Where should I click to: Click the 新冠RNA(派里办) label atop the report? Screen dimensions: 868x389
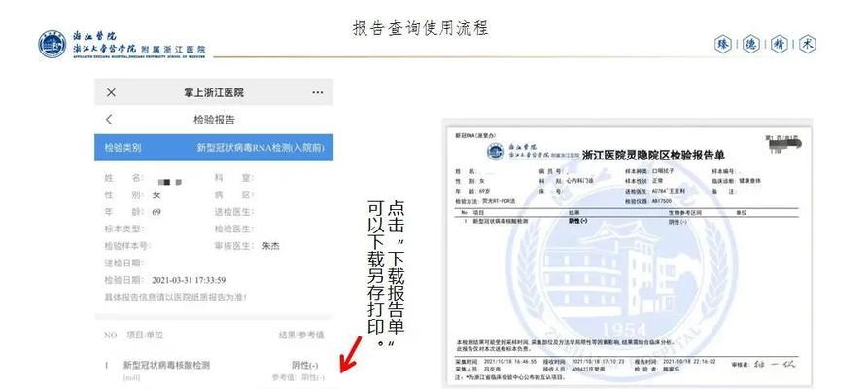(x=475, y=135)
